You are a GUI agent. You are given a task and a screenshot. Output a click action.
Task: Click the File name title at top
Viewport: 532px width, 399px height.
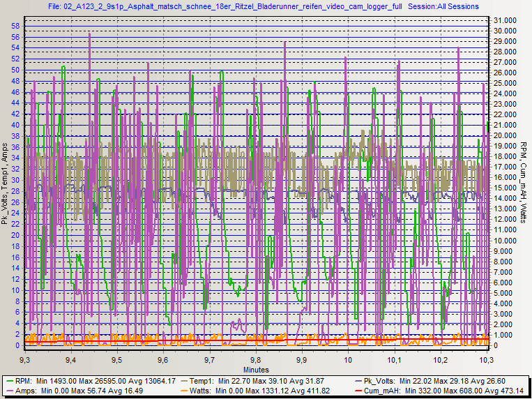(226, 6)
